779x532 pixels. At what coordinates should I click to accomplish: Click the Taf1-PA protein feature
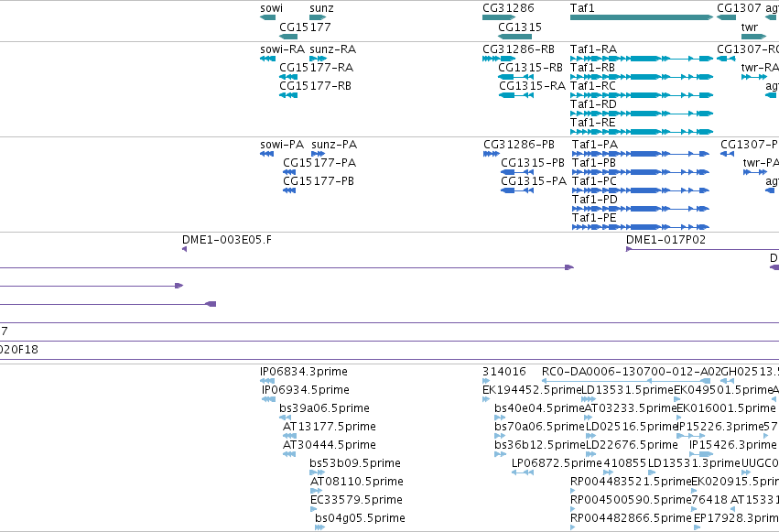tap(641, 154)
